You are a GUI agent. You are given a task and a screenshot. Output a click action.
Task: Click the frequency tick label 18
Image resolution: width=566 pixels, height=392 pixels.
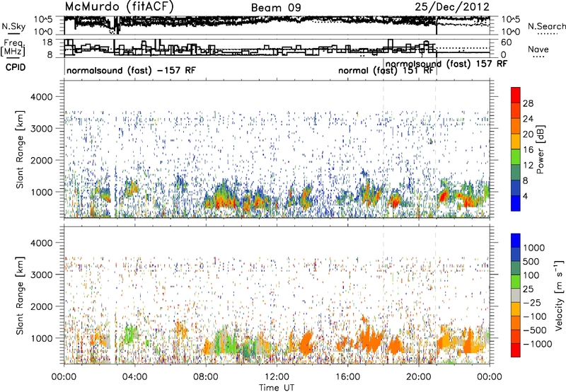[x=47, y=42]
